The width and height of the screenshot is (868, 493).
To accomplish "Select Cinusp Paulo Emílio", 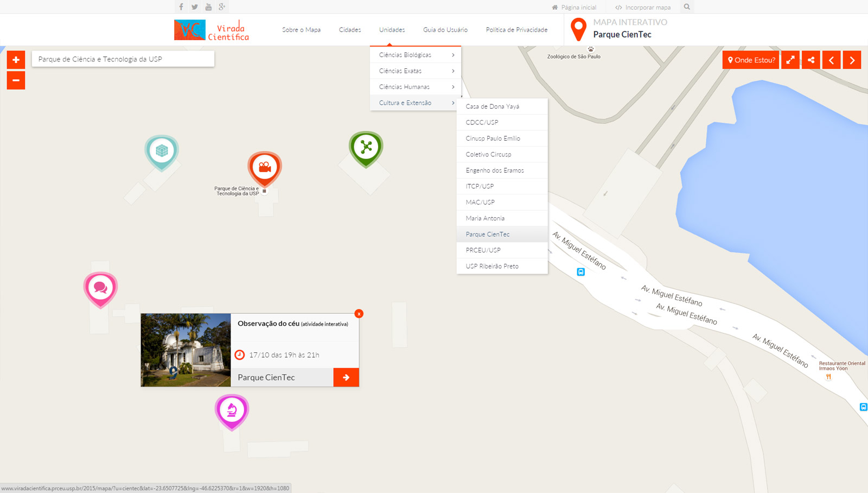I will click(502, 138).
